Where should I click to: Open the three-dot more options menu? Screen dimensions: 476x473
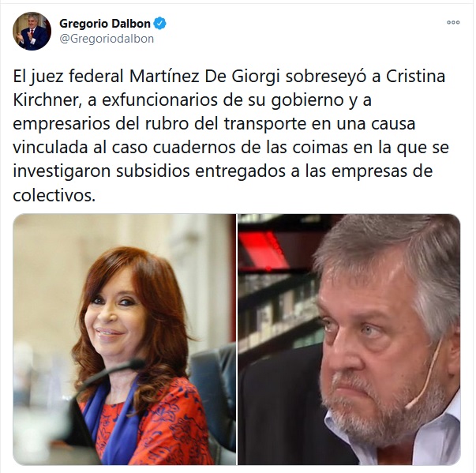tap(453, 22)
